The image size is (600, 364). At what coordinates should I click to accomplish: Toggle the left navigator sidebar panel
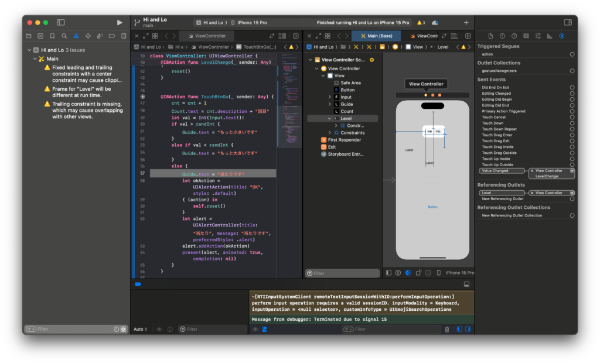60,22
